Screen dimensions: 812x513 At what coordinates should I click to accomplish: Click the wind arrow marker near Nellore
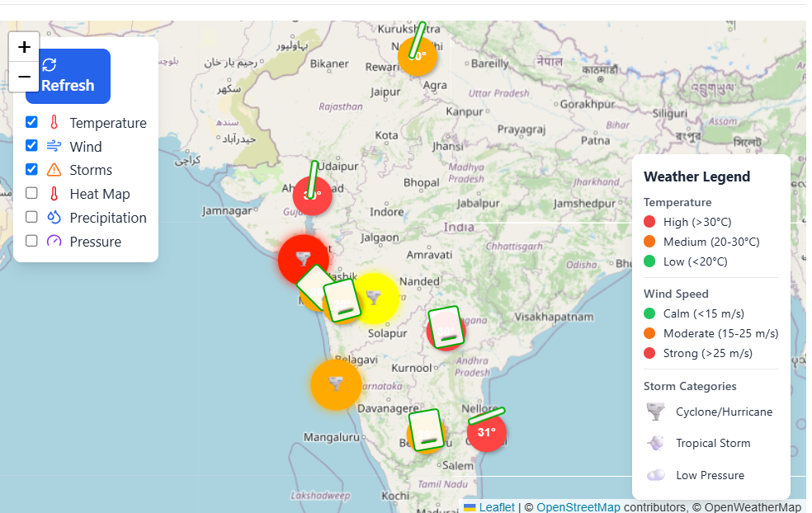[486, 416]
